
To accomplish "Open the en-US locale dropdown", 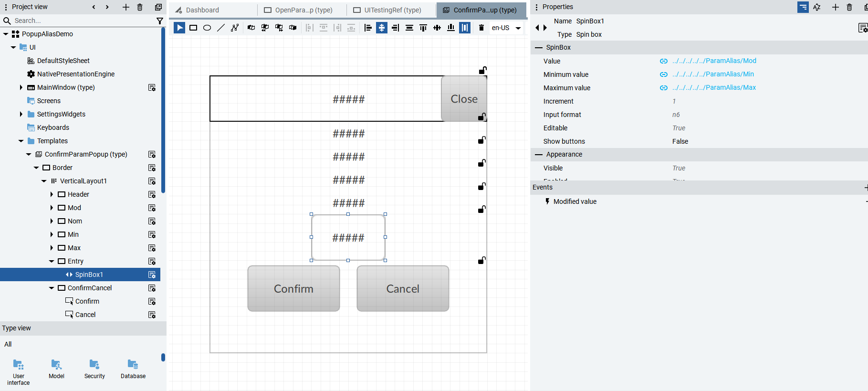I will (506, 28).
